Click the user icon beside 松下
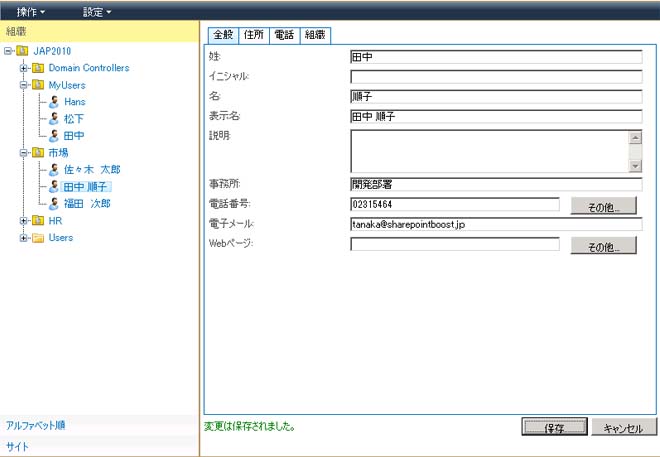 [53, 119]
